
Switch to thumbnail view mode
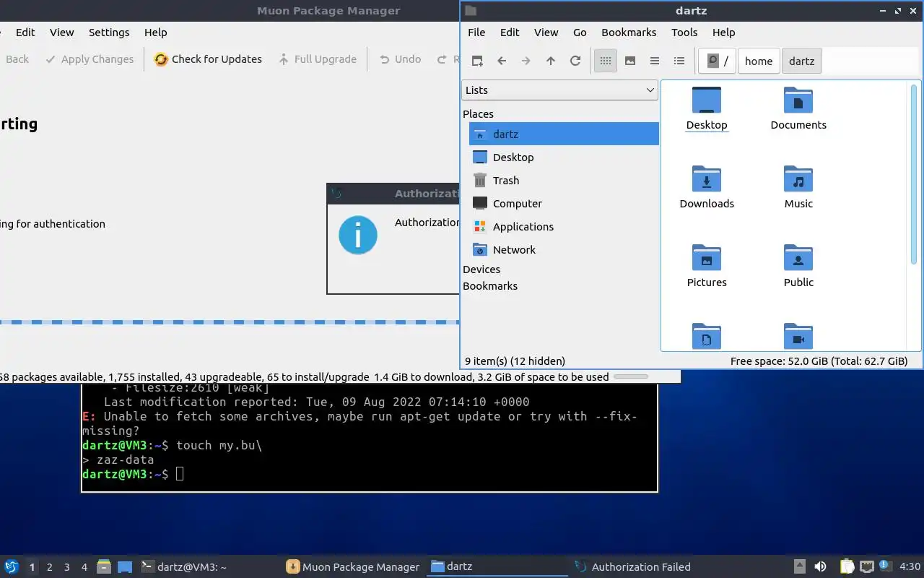click(630, 61)
